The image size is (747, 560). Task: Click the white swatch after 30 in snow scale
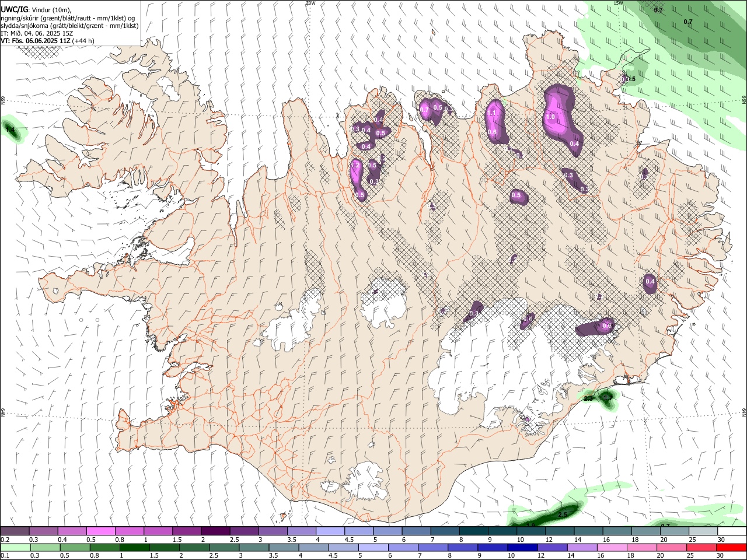pyautogui.click(x=732, y=531)
